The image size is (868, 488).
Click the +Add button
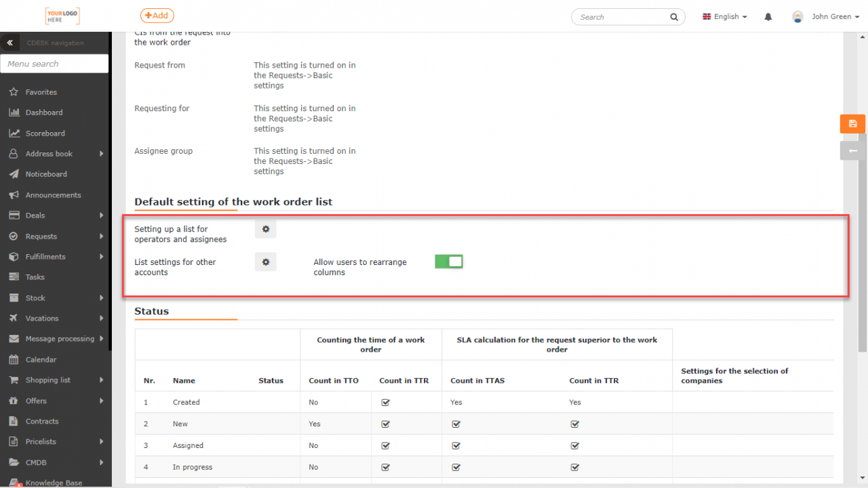pyautogui.click(x=157, y=16)
